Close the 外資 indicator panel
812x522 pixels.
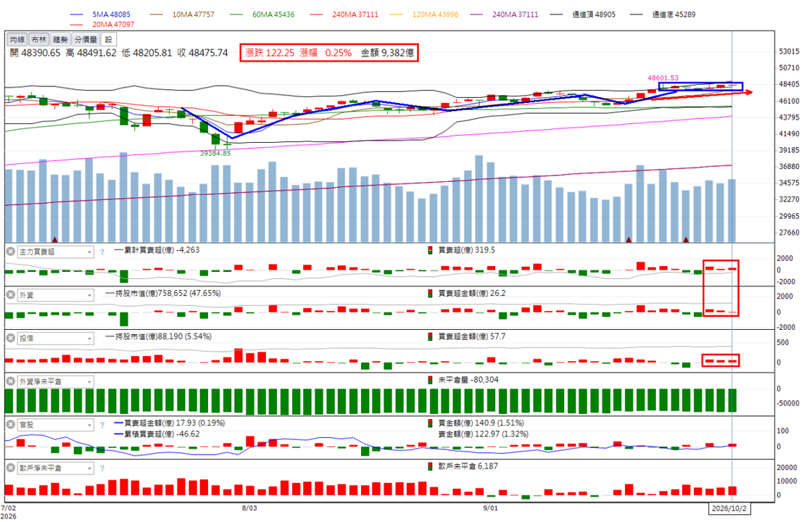click(x=10, y=294)
